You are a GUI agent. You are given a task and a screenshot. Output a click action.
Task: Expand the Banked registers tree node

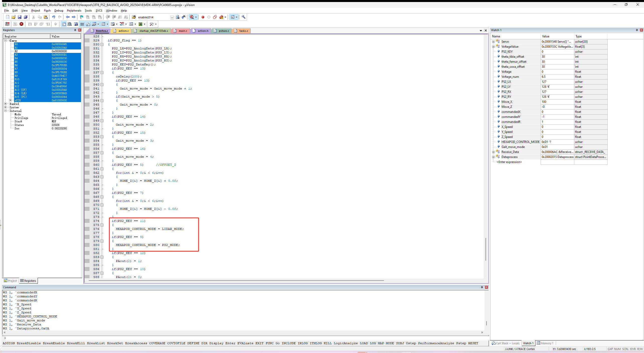[x=6, y=104]
